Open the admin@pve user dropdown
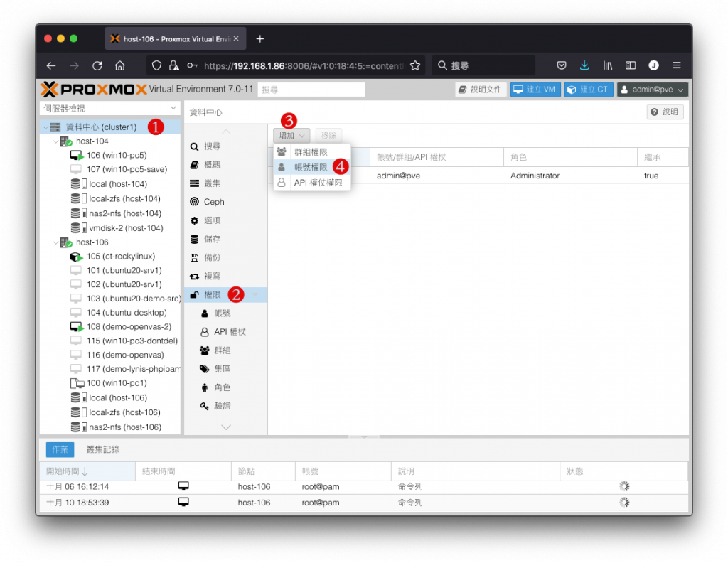Image resolution: width=728 pixels, height=563 pixels. [653, 90]
